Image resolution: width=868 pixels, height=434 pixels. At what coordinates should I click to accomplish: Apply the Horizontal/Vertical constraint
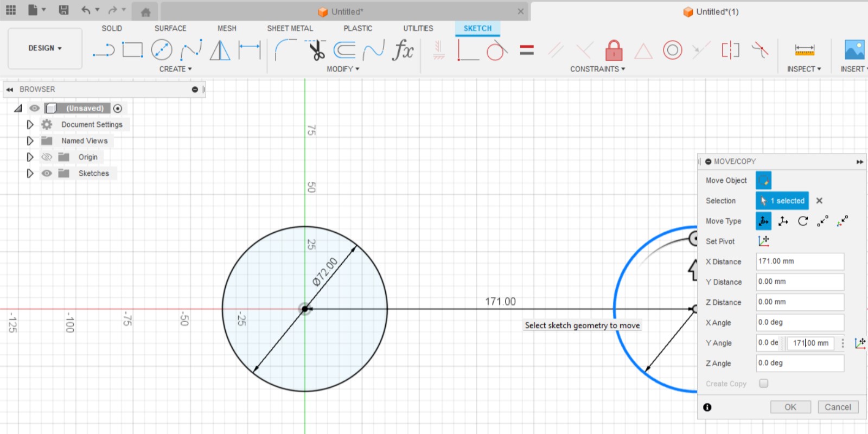(439, 50)
